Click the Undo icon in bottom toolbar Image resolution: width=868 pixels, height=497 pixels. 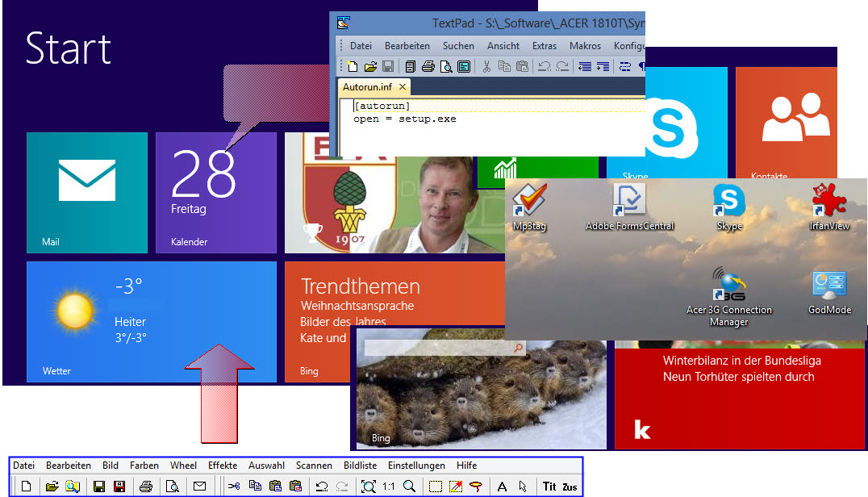click(322, 487)
